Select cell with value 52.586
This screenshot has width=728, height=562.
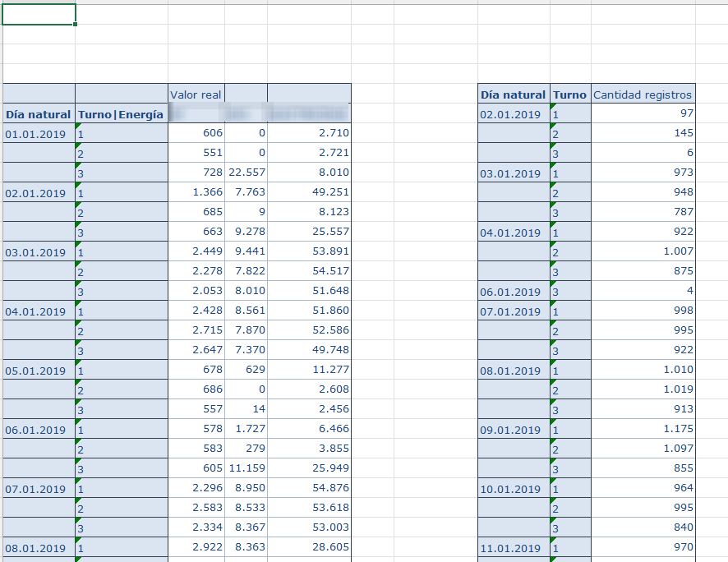[309, 330]
